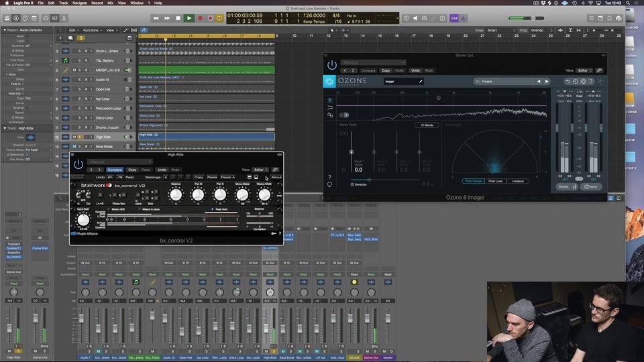
Task: Open Ozone help question mark in the top bar
Action: [x=591, y=81]
